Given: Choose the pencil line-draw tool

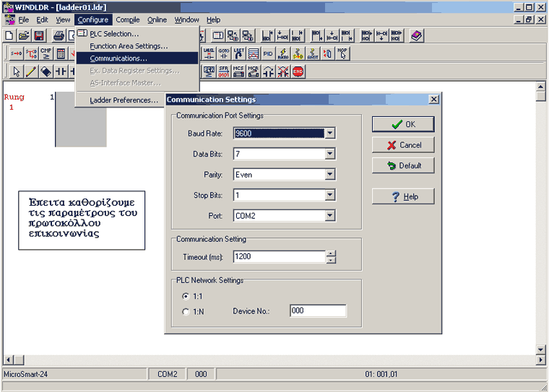Looking at the screenshot, I should (x=31, y=71).
